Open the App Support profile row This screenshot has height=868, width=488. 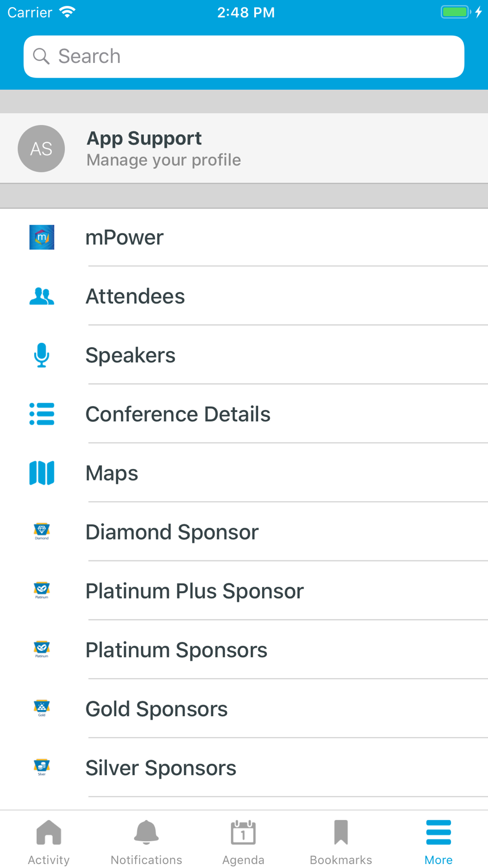[244, 148]
